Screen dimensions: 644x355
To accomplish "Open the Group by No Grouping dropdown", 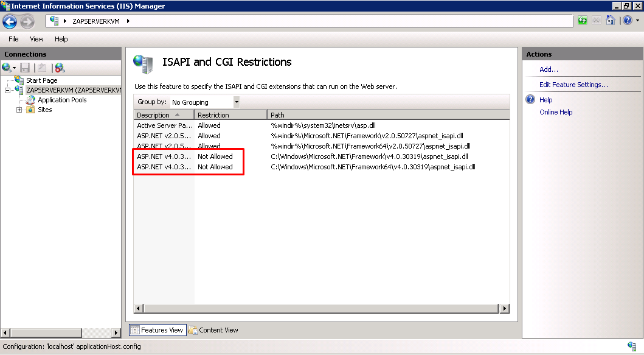I will [237, 102].
